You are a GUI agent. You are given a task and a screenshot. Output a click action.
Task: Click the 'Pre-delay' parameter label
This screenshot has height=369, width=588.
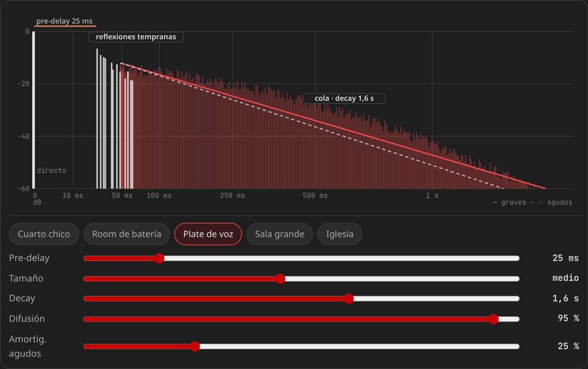pyautogui.click(x=29, y=258)
